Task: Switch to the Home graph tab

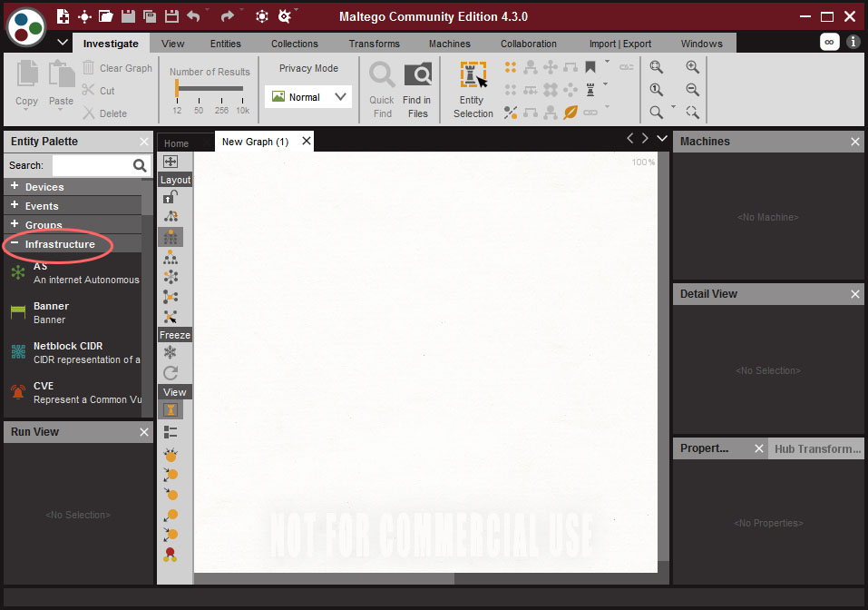Action: tap(176, 143)
